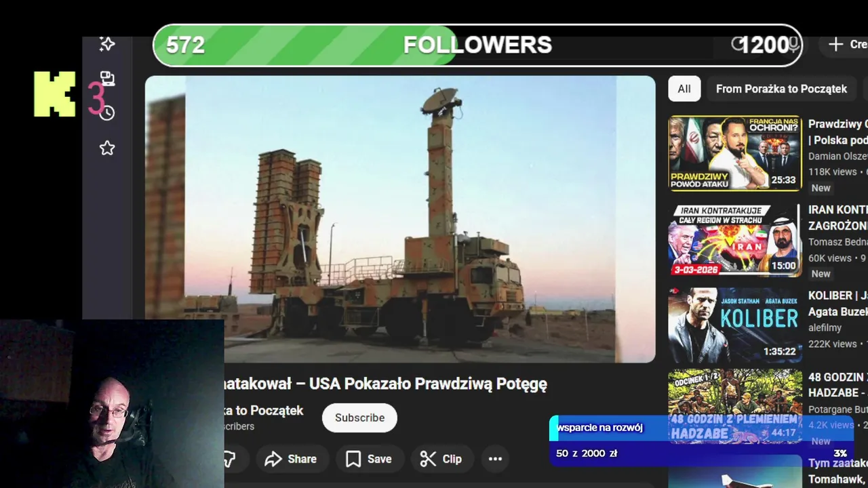This screenshot has width=868, height=488.
Task: Click 118K views text of first recommendation
Action: pos(832,172)
